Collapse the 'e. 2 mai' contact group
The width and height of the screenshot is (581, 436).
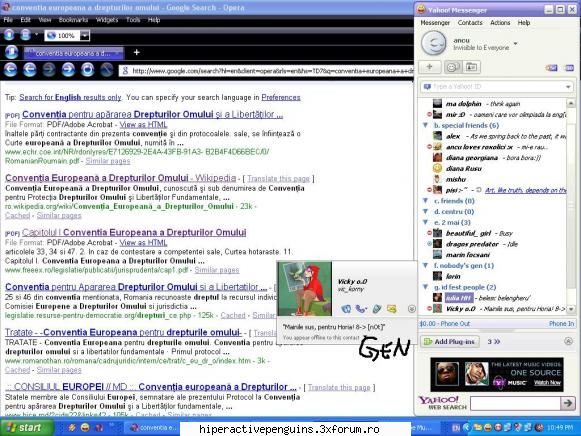pyautogui.click(x=425, y=222)
